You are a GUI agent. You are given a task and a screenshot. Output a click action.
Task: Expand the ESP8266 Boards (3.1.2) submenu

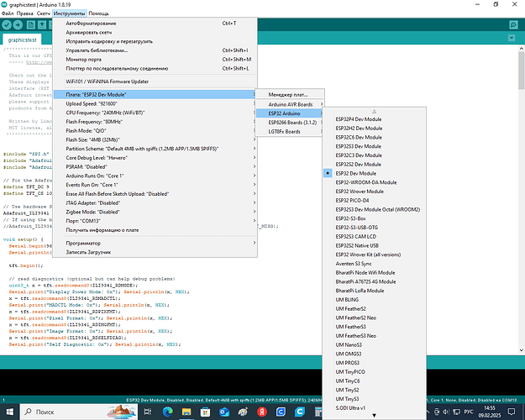[290, 123]
